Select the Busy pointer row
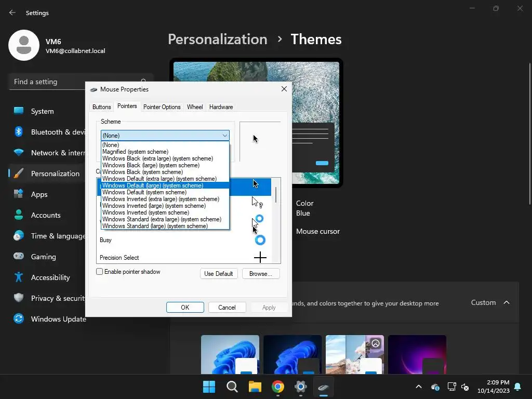 184,240
